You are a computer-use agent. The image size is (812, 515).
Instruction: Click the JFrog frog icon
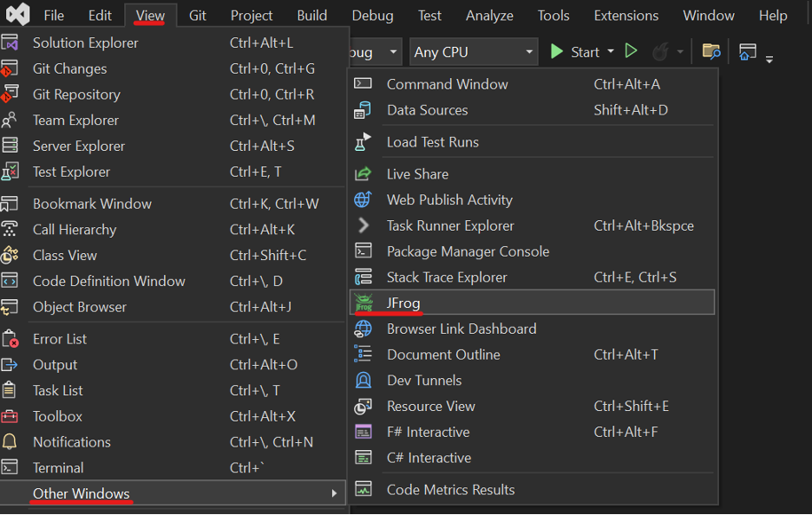click(363, 303)
